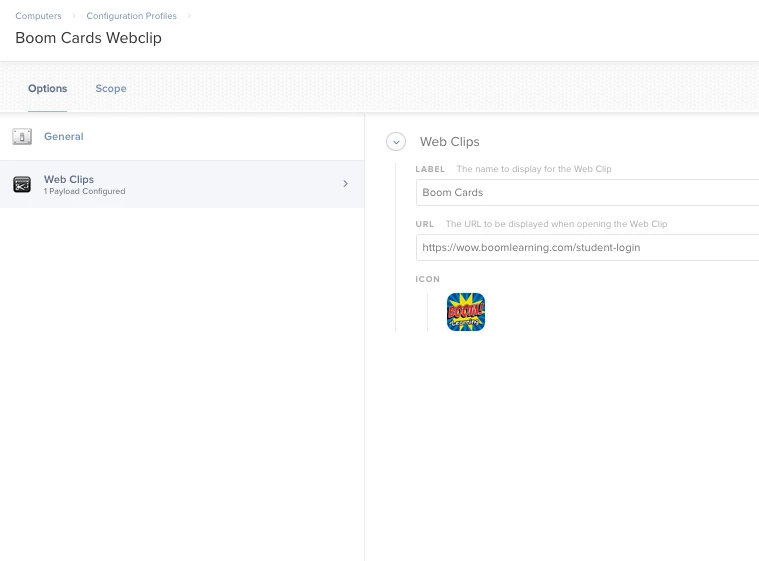Select the General payload icon
The width and height of the screenshot is (759, 561).
click(x=22, y=136)
